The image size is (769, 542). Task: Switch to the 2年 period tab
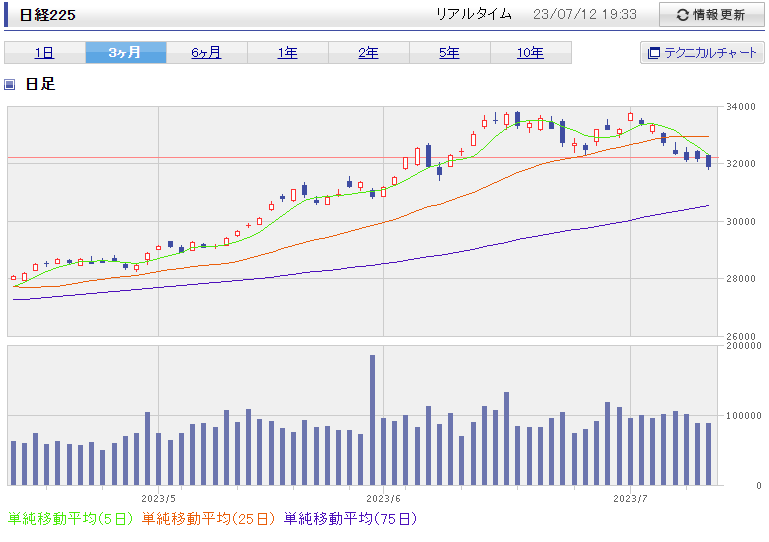point(368,53)
